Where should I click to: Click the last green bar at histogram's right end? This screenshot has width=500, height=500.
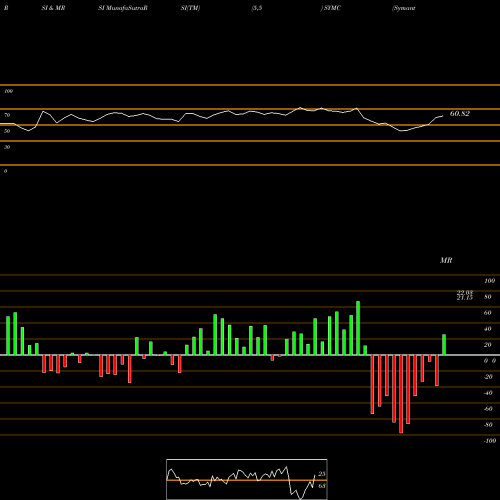[x=444, y=345]
